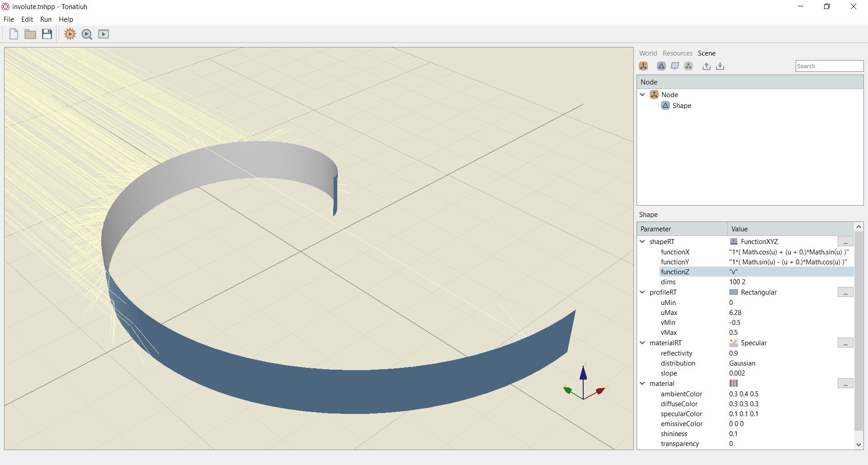Switch to the Scene tab
Image resolution: width=868 pixels, height=465 pixels.
[707, 53]
